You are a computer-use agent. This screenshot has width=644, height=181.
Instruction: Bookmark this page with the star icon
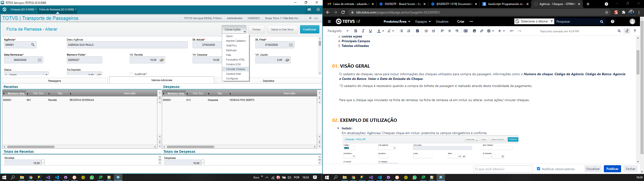point(606,12)
